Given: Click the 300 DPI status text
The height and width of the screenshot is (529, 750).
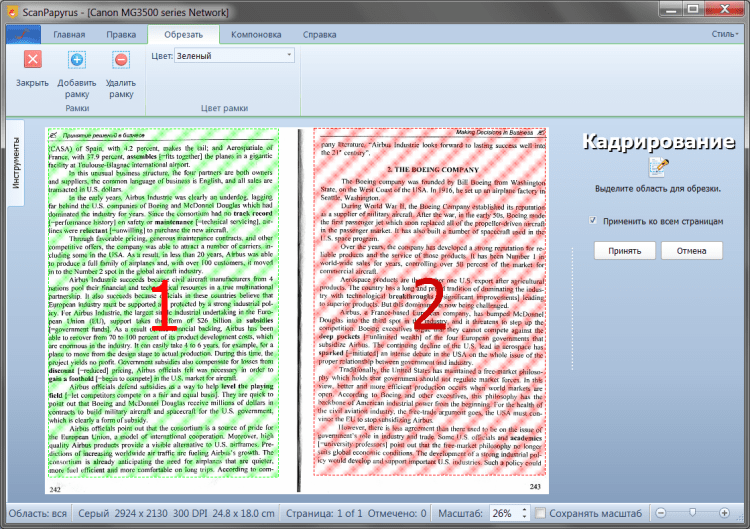Looking at the screenshot, I should click(x=190, y=513).
